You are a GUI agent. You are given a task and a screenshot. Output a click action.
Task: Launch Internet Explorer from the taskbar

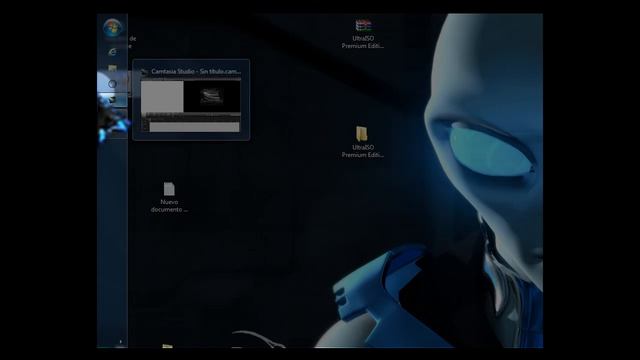[x=112, y=52]
